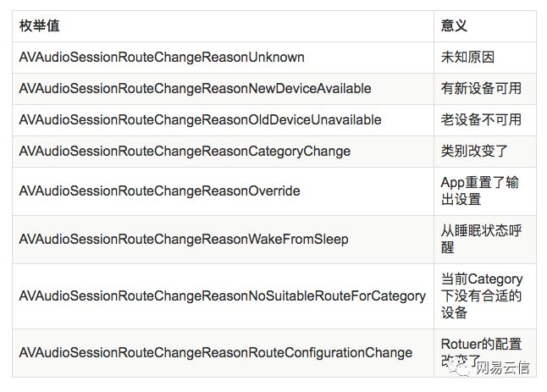Click the Rotuer的配置改变了 description

tap(479, 352)
